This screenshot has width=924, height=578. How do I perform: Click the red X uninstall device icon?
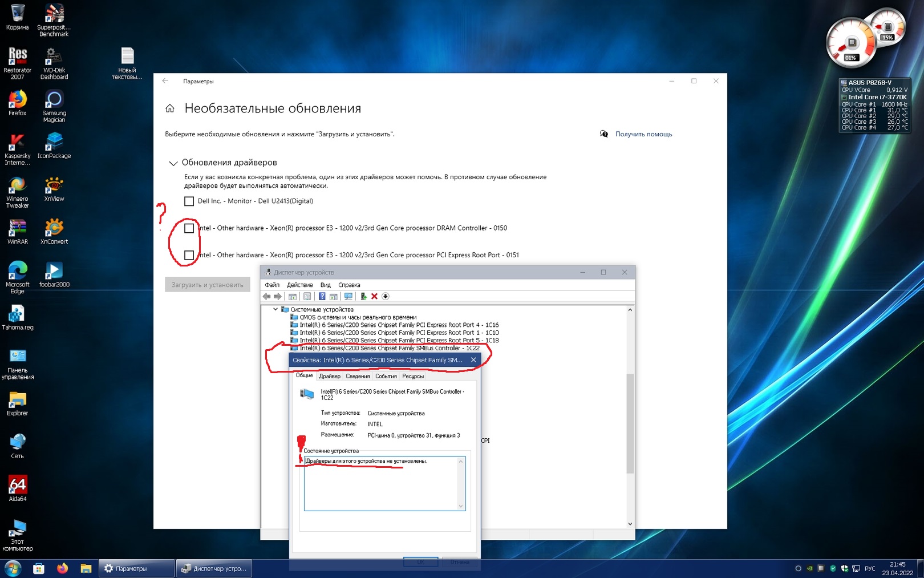pos(374,296)
